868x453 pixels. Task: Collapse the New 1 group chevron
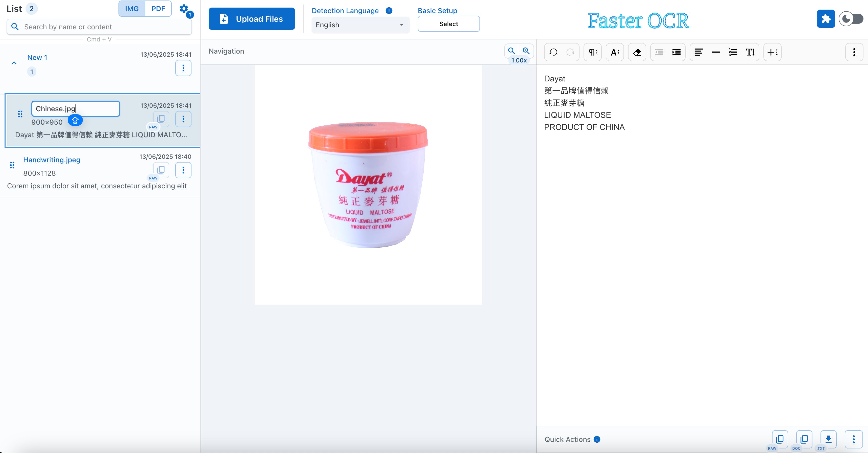[x=14, y=63]
